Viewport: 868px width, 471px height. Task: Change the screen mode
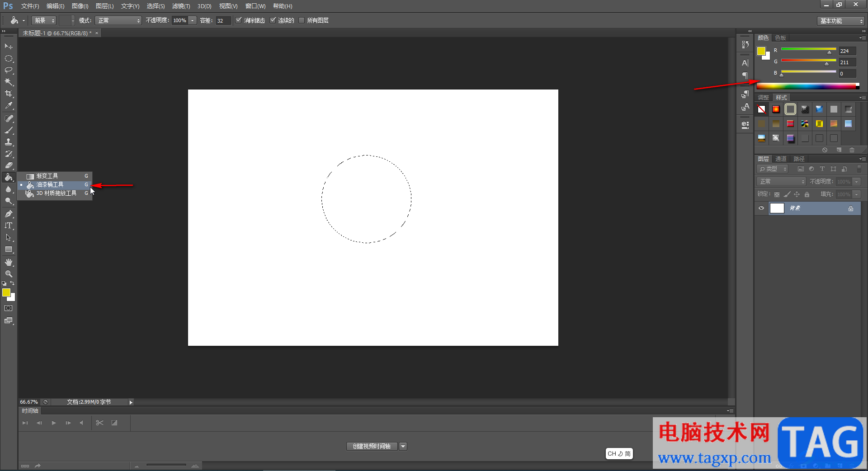[9, 320]
